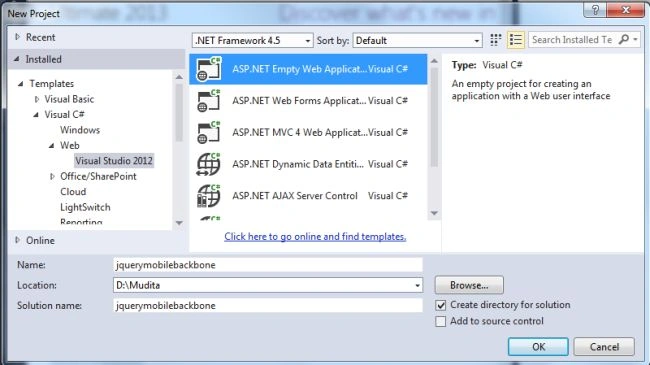The width and height of the screenshot is (650, 365).
Task: Select Visual Studio 2012 tree item
Action: tap(114, 161)
